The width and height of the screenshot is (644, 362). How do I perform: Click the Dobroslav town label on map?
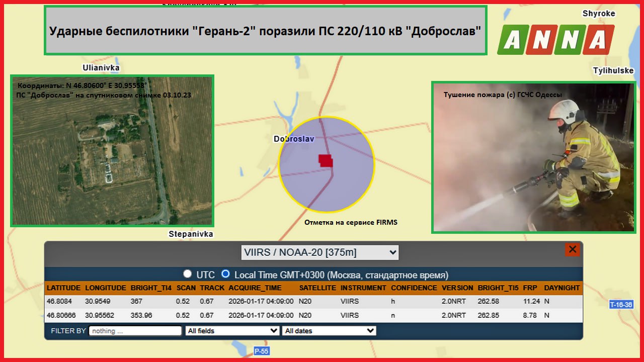coord(293,139)
